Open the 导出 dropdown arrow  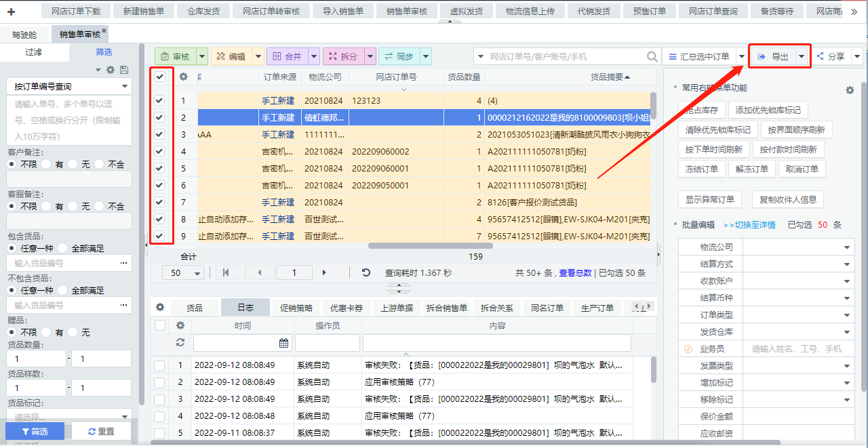point(802,57)
